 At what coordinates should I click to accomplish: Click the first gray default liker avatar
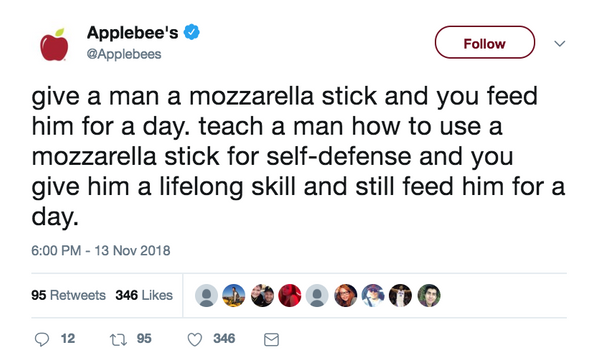click(x=206, y=295)
